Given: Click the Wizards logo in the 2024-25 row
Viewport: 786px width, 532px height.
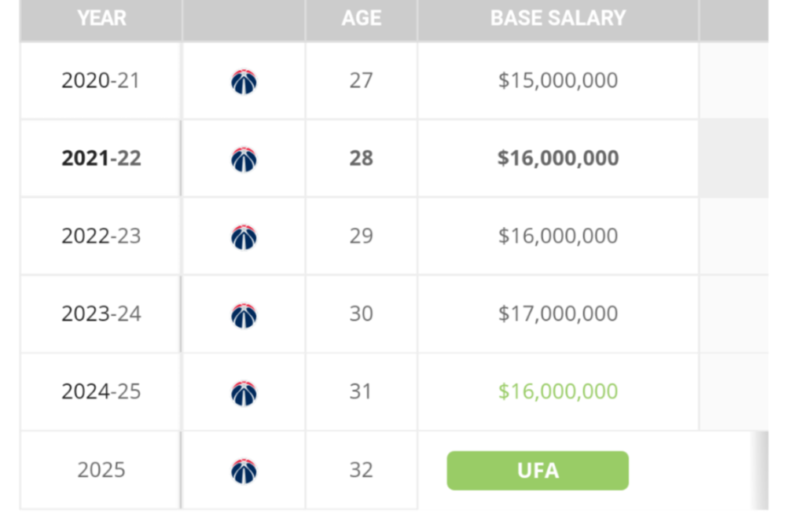Looking at the screenshot, I should click(244, 393).
